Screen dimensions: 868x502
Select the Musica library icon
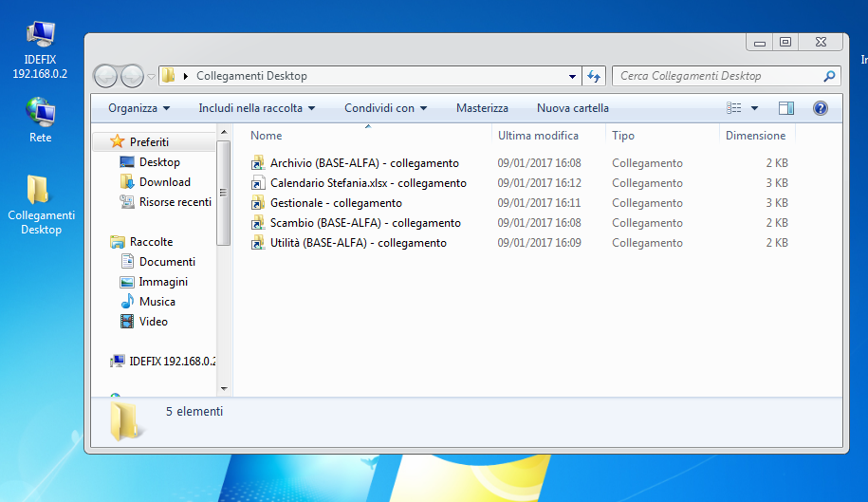click(x=128, y=302)
